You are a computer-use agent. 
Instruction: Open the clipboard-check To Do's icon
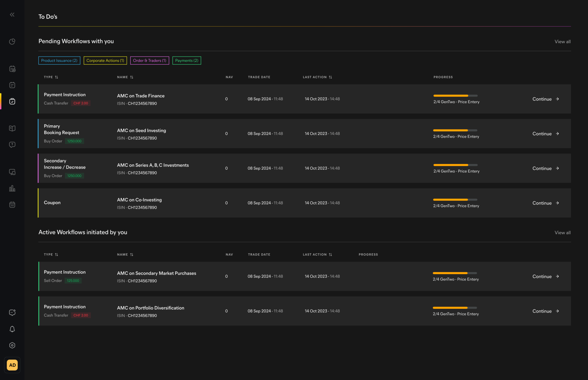pyautogui.click(x=12, y=101)
